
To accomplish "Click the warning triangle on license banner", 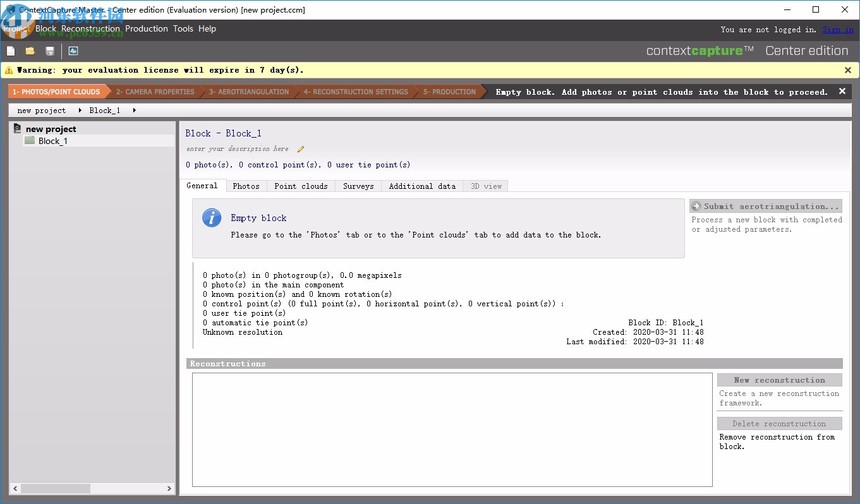I will pyautogui.click(x=8, y=70).
